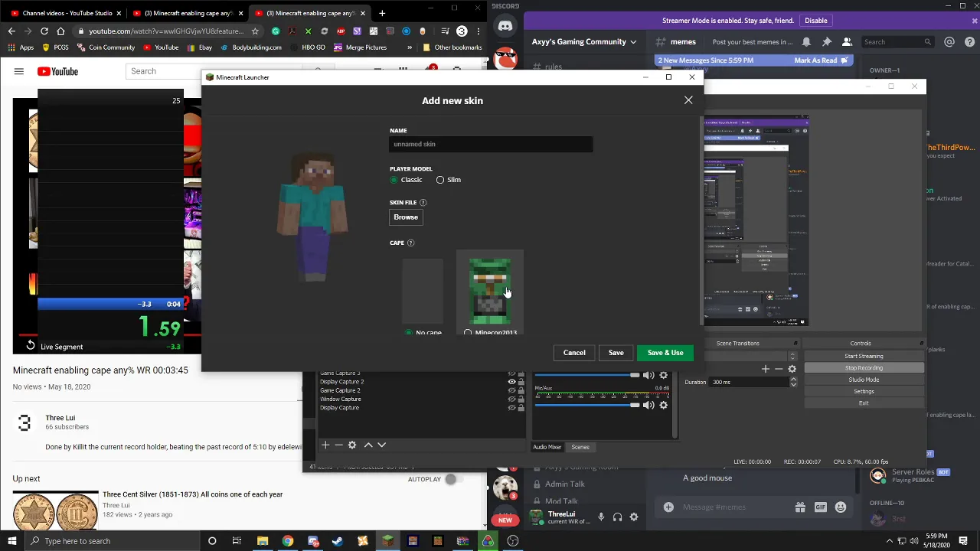Mute the Mic/Aux speaker icon in OBS
The height and width of the screenshot is (551, 980).
(x=648, y=405)
